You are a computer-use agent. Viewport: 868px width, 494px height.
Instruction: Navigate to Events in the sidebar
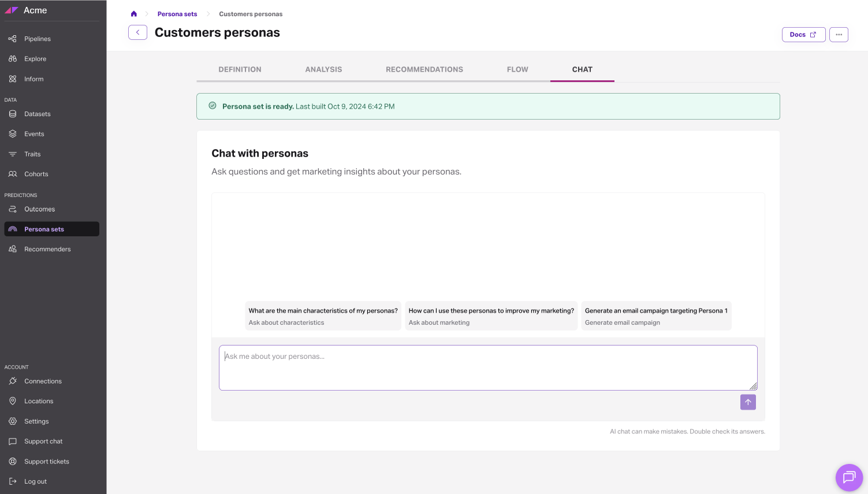33,133
